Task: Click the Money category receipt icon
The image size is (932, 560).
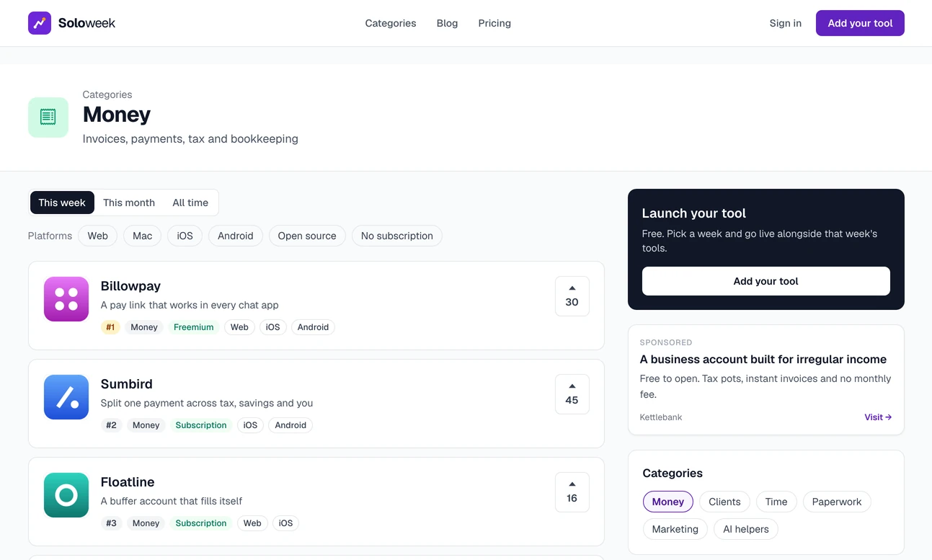Action: pyautogui.click(x=48, y=117)
